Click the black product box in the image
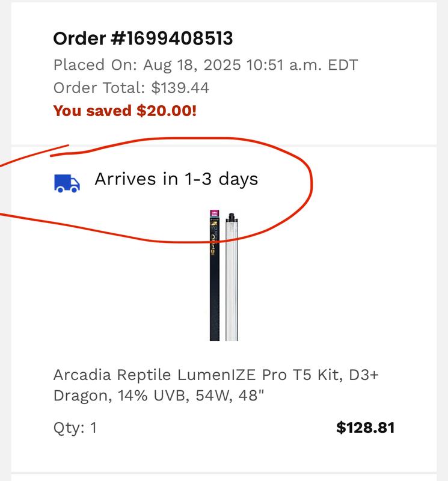This screenshot has height=481, width=448. tap(214, 283)
